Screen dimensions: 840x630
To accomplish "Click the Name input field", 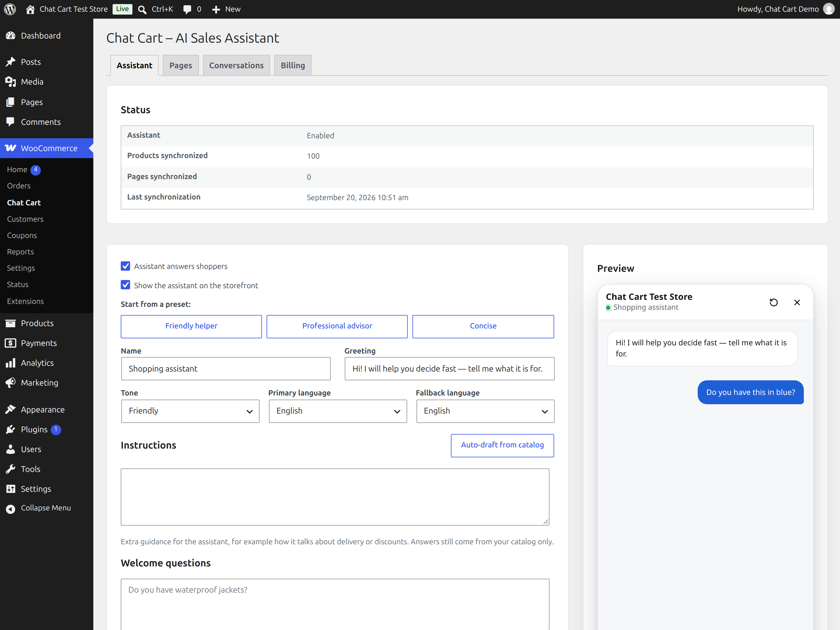I will [x=226, y=369].
